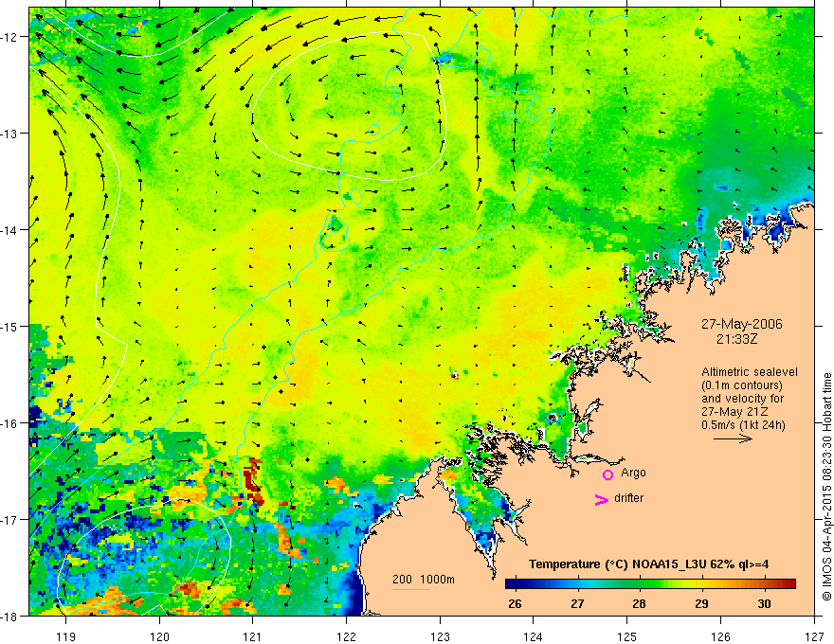Viewport: 834px width, 644px height.
Task: Click the cyan 200 1000m depth contour line sample
Action: pyautogui.click(x=411, y=589)
